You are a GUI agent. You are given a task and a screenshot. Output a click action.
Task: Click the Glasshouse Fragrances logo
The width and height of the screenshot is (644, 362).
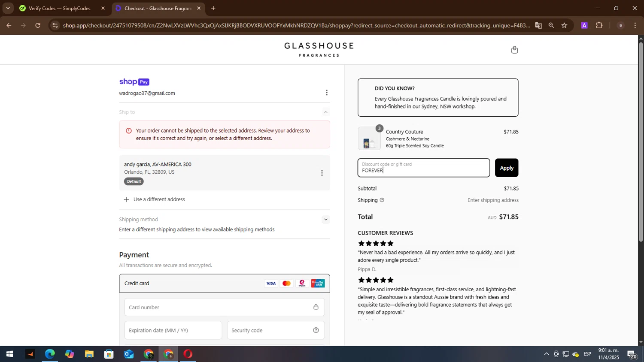(x=319, y=50)
